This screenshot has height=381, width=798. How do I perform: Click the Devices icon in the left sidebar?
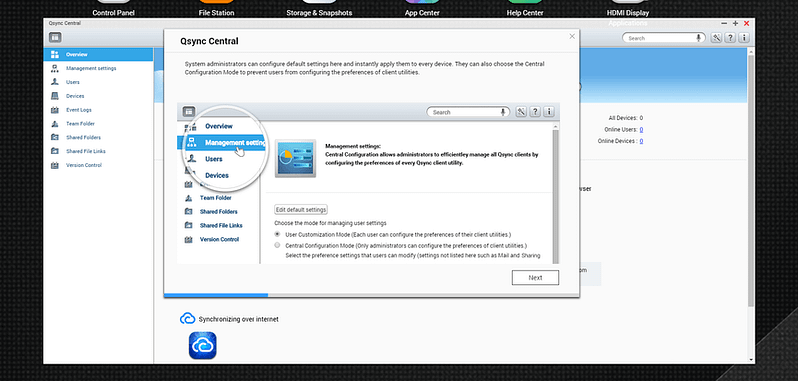click(55, 96)
